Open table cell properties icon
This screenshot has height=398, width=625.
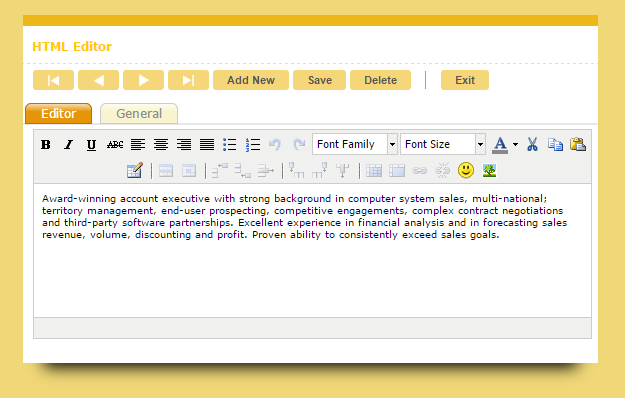[x=189, y=171]
